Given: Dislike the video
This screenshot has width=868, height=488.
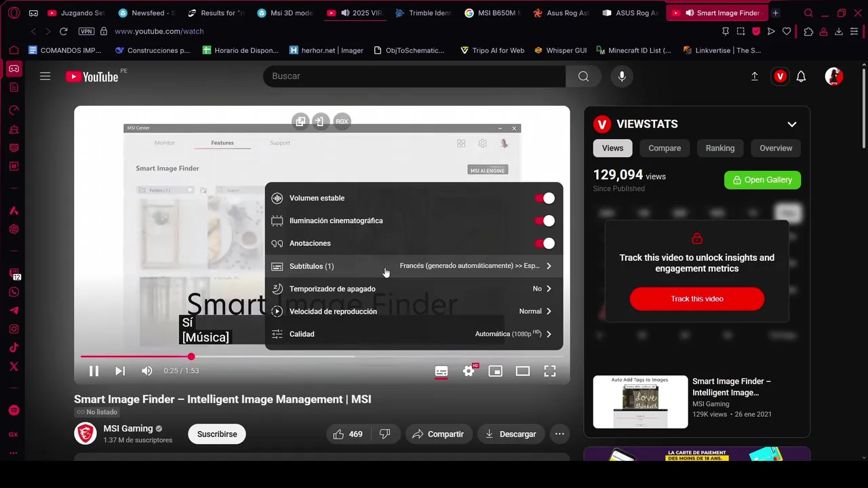Looking at the screenshot, I should [x=384, y=434].
